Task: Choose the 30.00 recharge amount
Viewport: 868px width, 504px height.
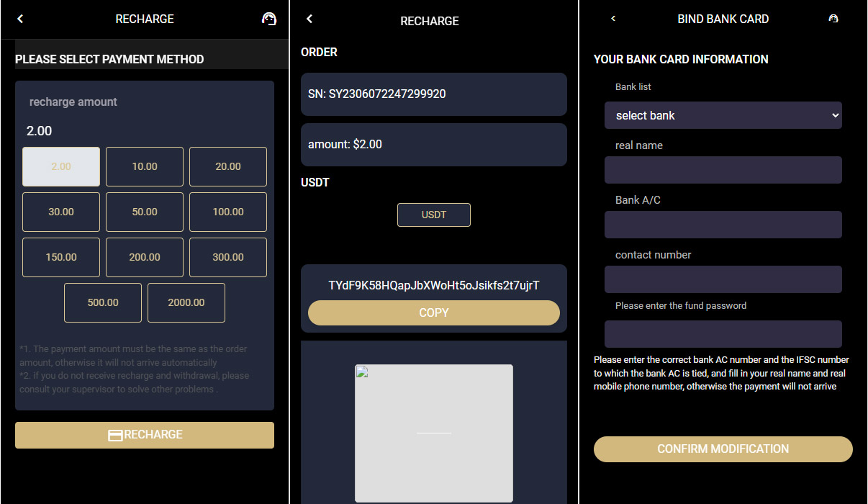Action: click(x=61, y=212)
